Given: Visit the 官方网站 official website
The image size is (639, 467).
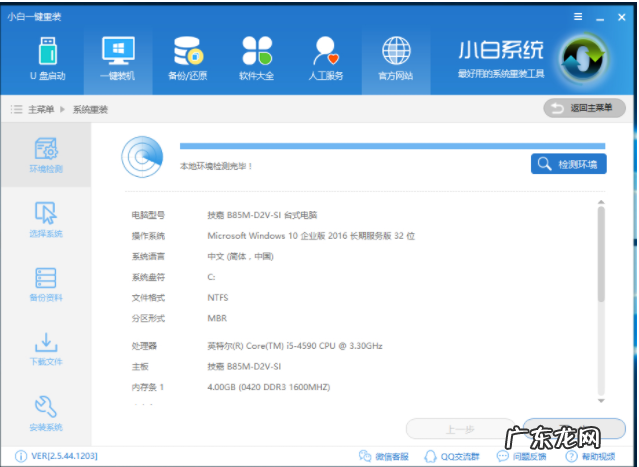Looking at the screenshot, I should click(x=396, y=58).
